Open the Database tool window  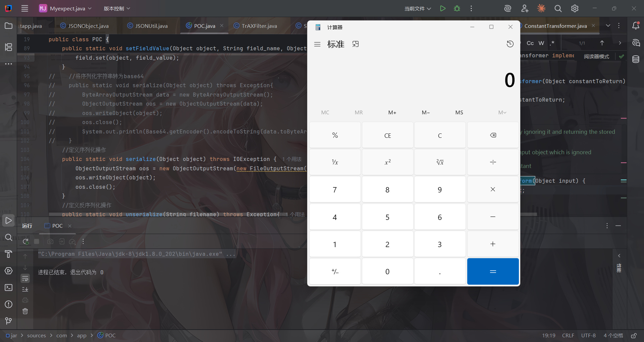[x=636, y=59]
